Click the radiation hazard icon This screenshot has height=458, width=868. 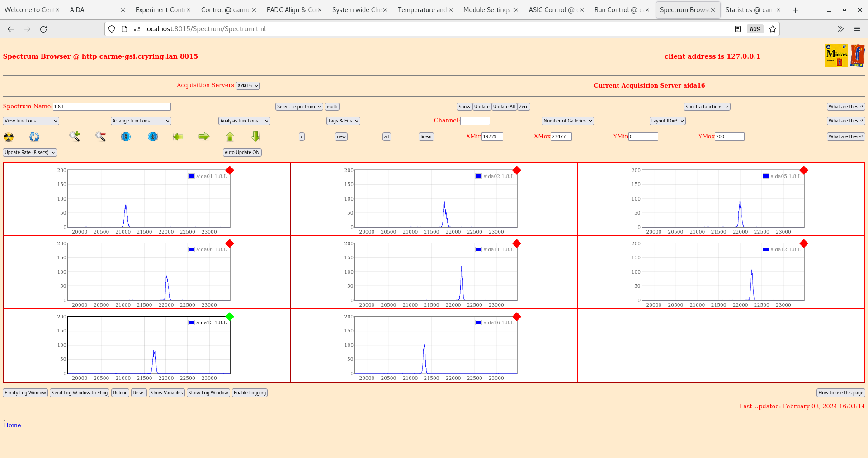pos(9,137)
